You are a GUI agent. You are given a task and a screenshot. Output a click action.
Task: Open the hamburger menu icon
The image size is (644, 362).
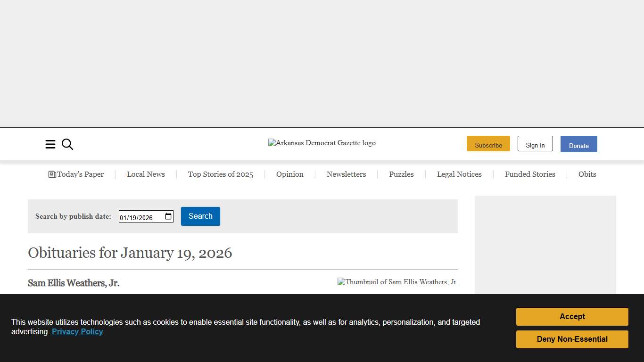[50, 144]
